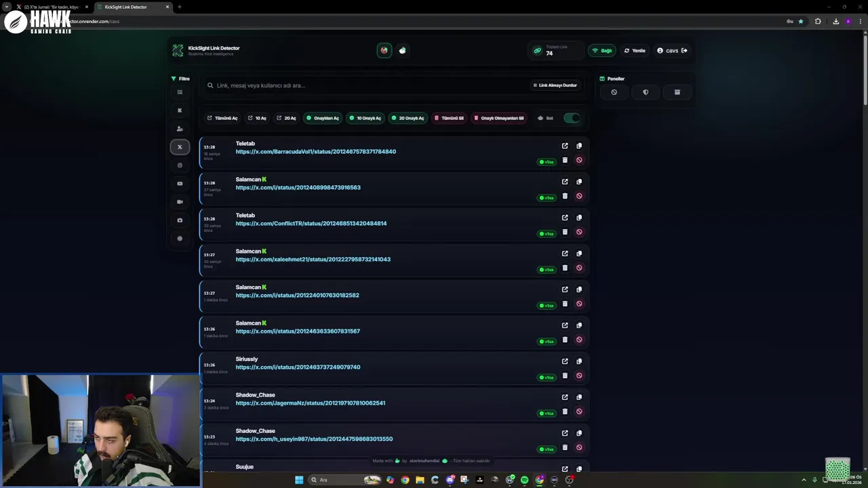Click the Siriussly username
The image size is (868, 488).
pos(247,359)
